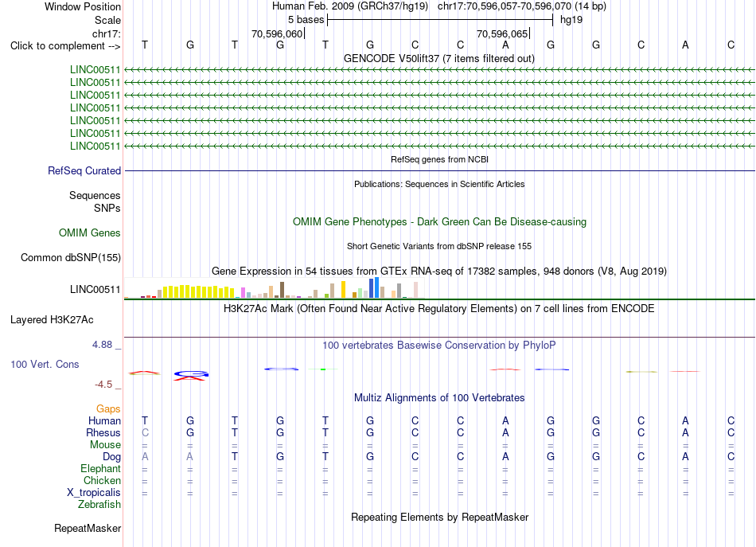
Task: Select the Chicken alignment row label
Action: [x=102, y=480]
